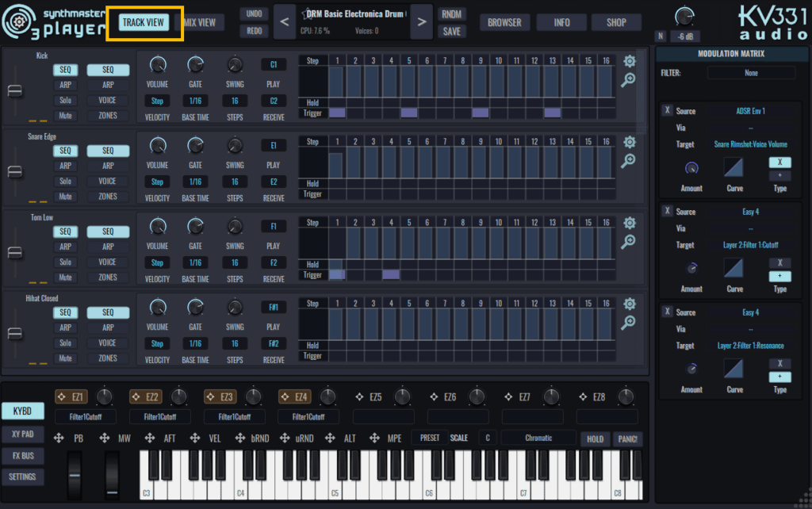This screenshot has width=812, height=509.
Task: Mute the Tom Low track
Action: point(65,277)
